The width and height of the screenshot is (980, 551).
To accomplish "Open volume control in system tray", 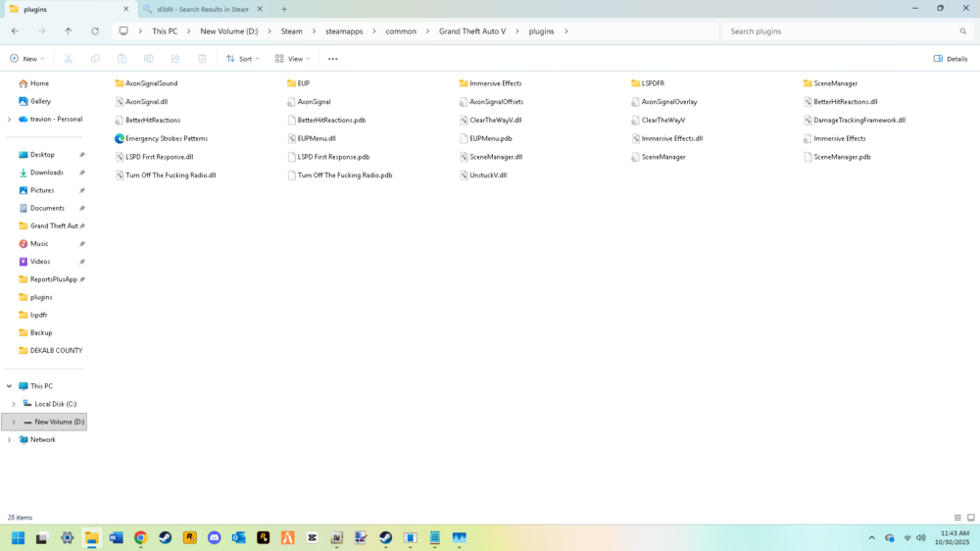I will pyautogui.click(x=920, y=538).
